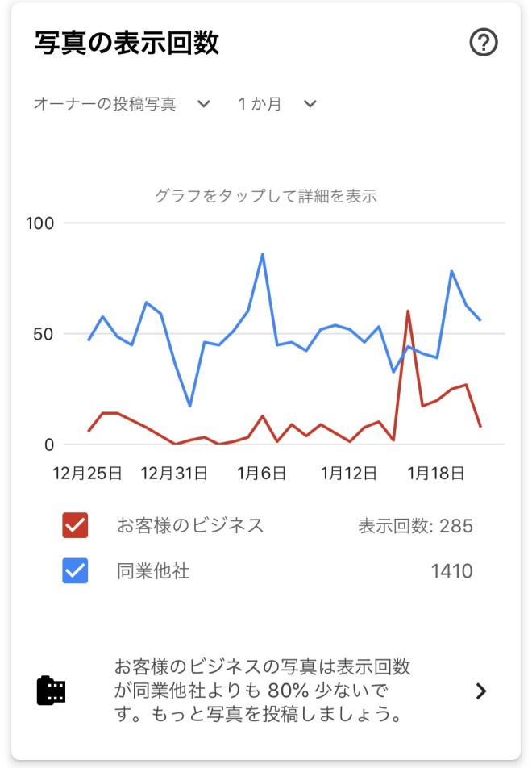Click the 表示回数: 285 count value
Image resolution: width=532 pixels, height=768 pixels.
tap(415, 527)
